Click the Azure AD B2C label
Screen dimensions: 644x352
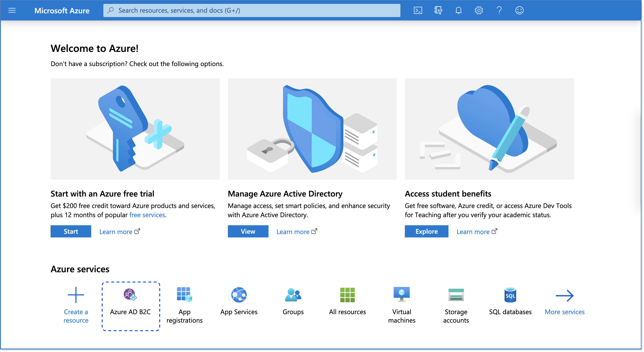[x=130, y=312]
